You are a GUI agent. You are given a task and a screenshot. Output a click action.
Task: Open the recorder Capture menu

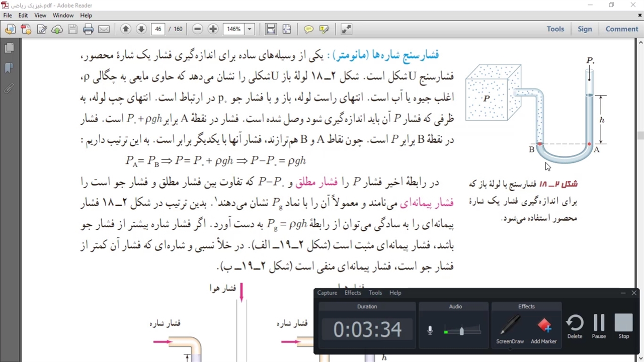[x=327, y=293]
